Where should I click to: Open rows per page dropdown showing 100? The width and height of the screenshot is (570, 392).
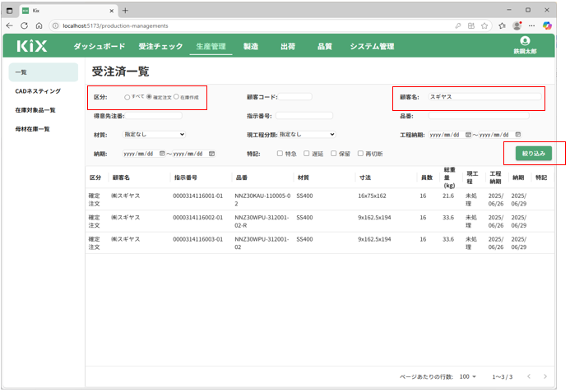click(467, 376)
